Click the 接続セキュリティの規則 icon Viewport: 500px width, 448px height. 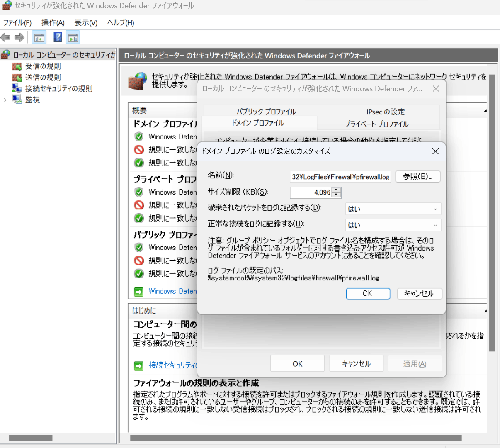tap(17, 88)
